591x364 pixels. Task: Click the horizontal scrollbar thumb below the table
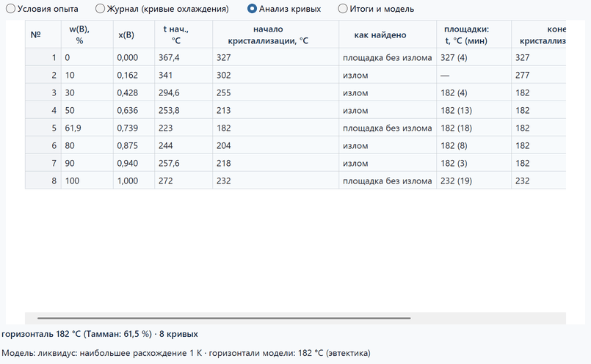point(224,318)
